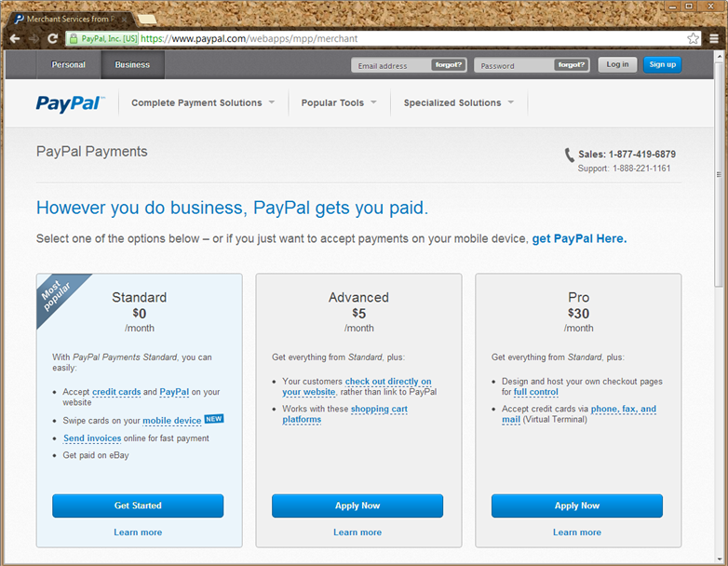This screenshot has height=566, width=728.
Task: Click forgot? in email field
Action: pos(448,65)
